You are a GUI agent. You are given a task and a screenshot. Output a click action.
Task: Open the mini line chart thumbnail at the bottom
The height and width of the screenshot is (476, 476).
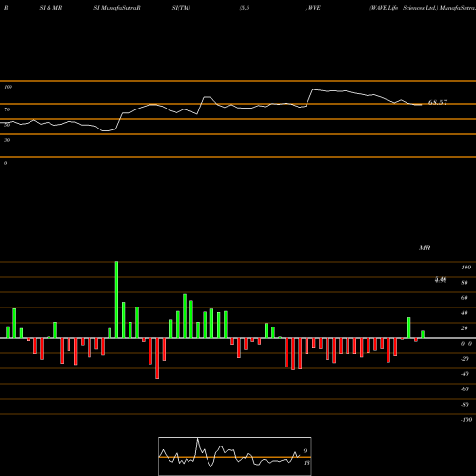pos(235,456)
